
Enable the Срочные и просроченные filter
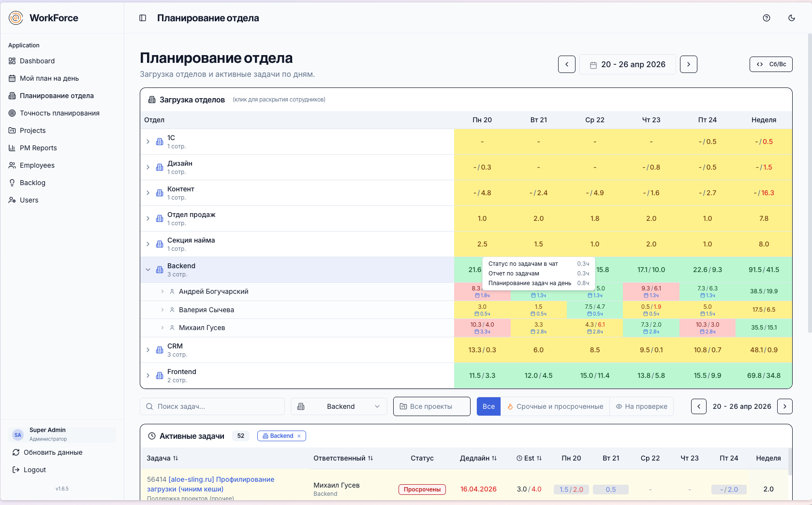(554, 406)
